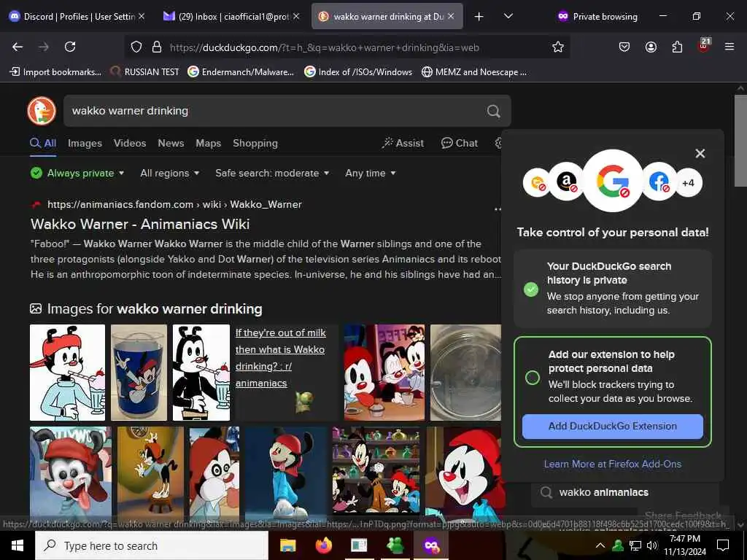Click the Windows taskbar search box
747x560 pixels.
152,545
